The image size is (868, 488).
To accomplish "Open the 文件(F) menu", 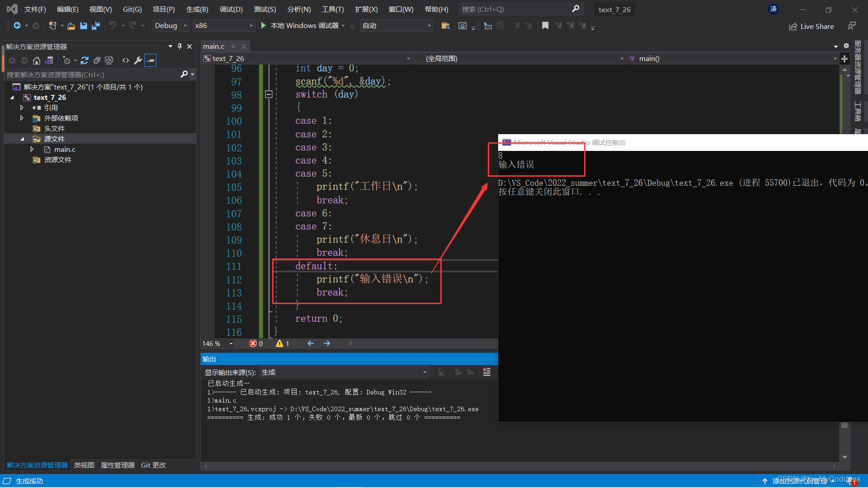I will click(x=35, y=9).
